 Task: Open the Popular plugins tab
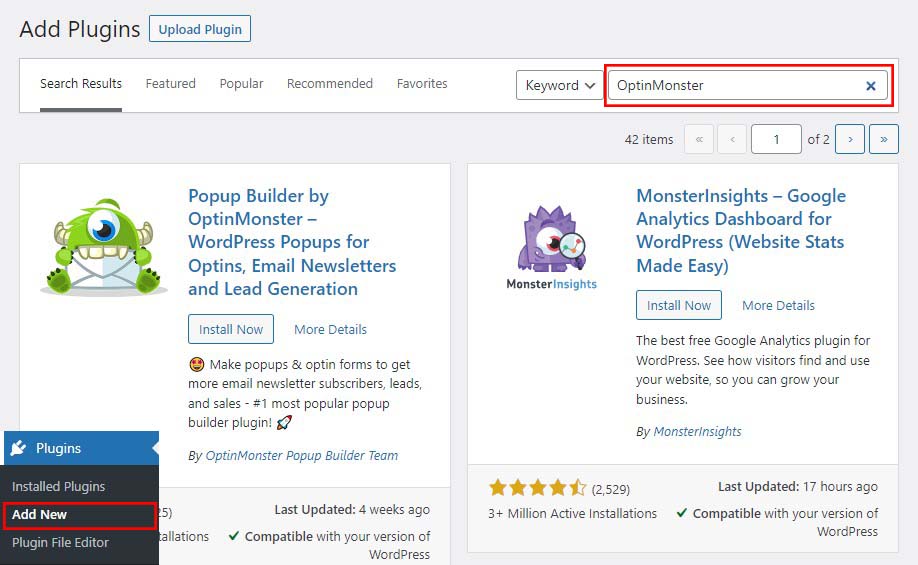point(241,84)
